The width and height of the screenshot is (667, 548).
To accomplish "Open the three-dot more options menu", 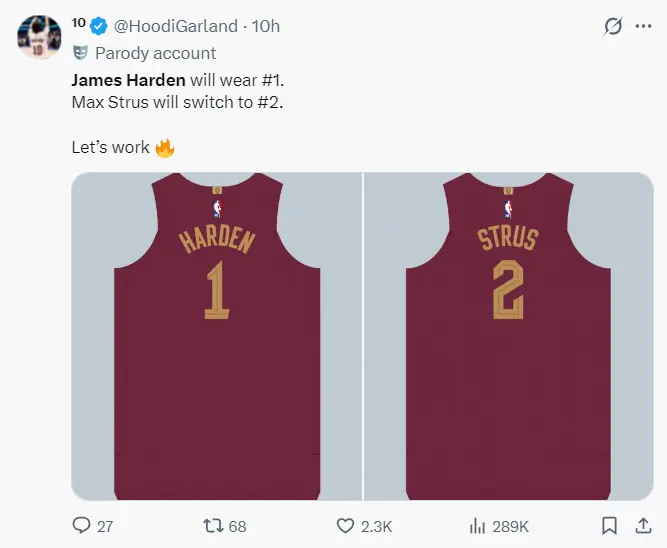I will click(643, 27).
